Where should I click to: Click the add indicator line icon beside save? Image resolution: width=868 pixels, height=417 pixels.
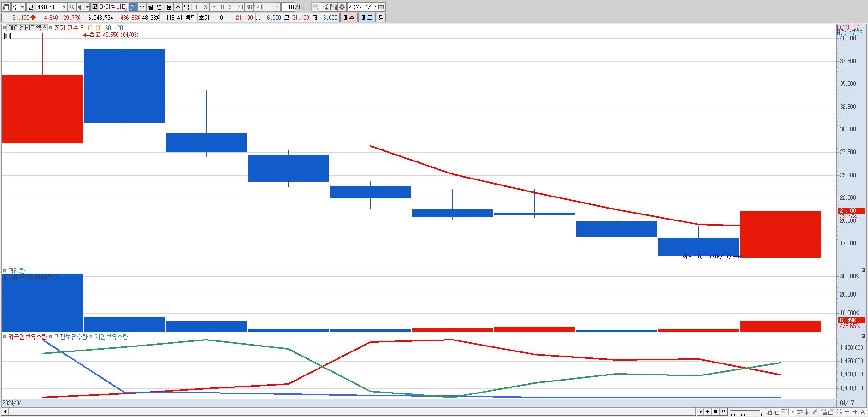tap(325, 7)
